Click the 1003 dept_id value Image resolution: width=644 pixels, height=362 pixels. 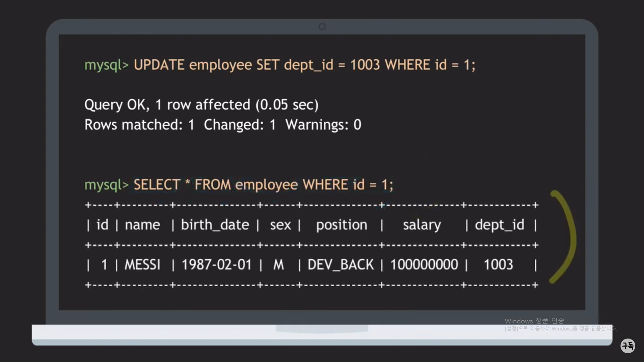[498, 265]
